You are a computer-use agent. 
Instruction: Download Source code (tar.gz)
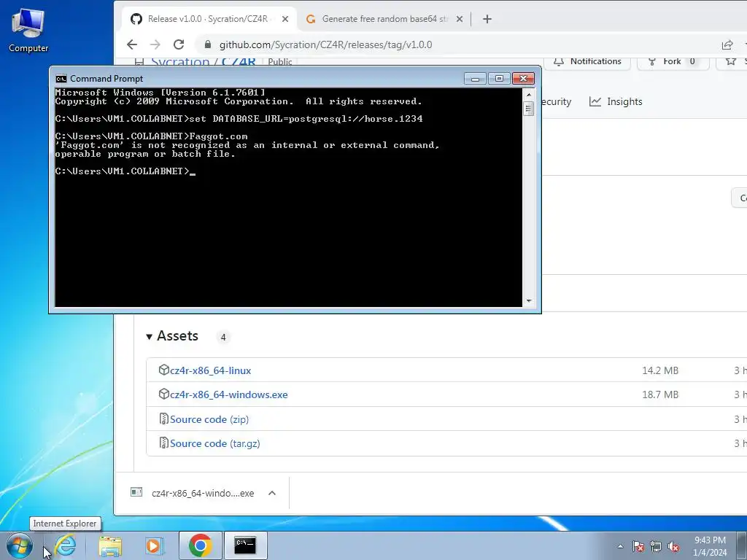click(x=215, y=444)
